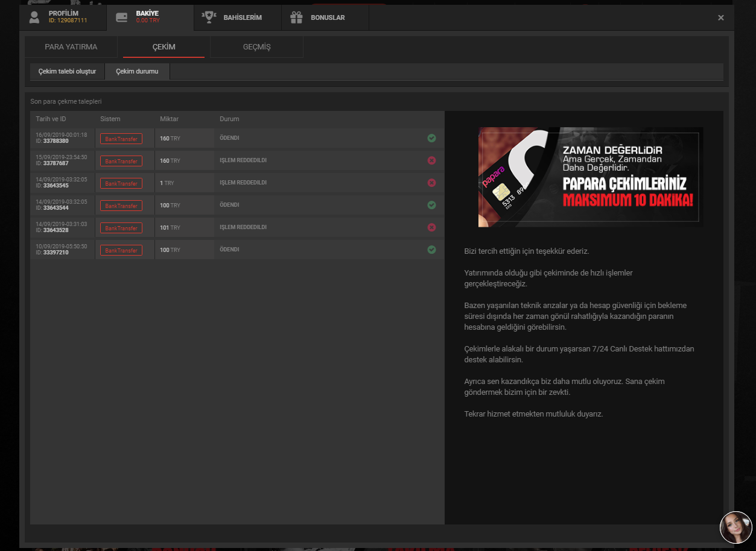Click red rejected icon on 101 TRY request
Screen dimensions: 756x551
tap(431, 227)
